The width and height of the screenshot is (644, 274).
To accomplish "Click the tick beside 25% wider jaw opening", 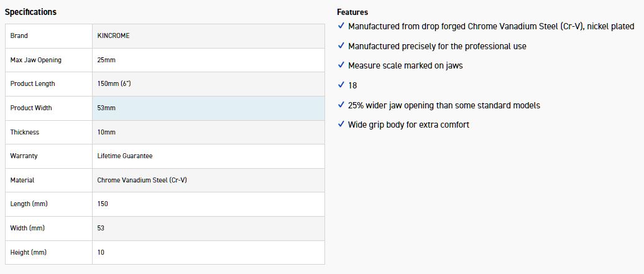I will tap(341, 105).
